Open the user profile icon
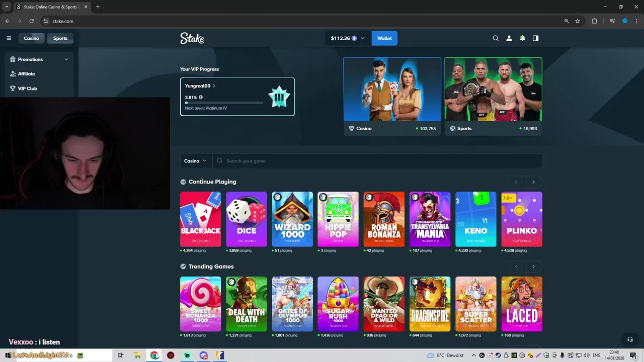Screen dimensions: 644x362 [x=509, y=38]
